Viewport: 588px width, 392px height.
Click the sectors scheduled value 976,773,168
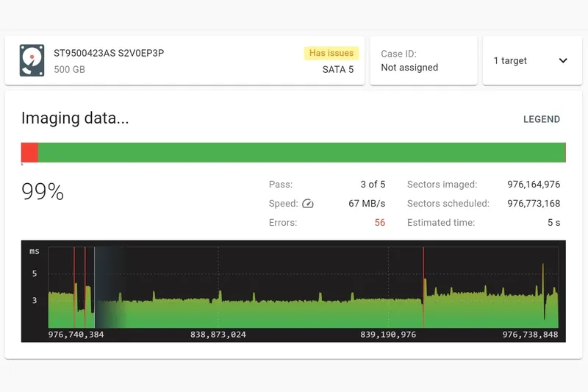coord(534,203)
